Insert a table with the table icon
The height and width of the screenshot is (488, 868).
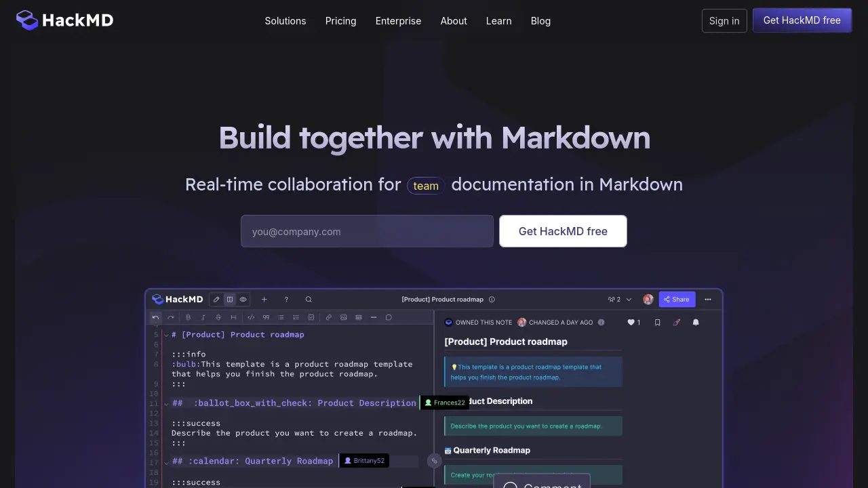359,317
